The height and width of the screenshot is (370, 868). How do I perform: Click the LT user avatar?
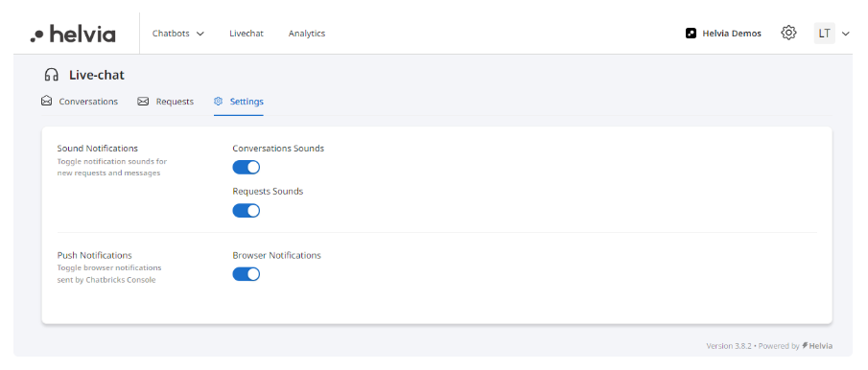pyautogui.click(x=824, y=34)
